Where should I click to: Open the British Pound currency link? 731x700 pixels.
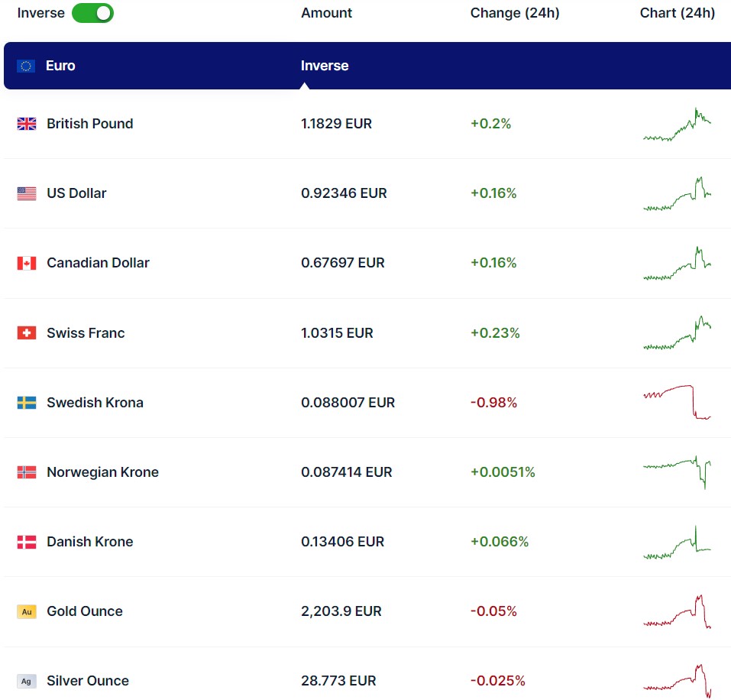(89, 124)
